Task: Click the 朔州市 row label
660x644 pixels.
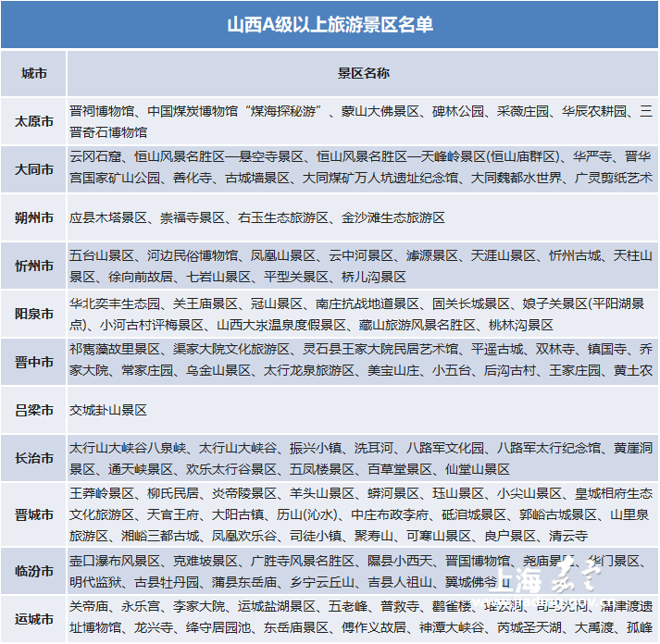Action: 33,218
